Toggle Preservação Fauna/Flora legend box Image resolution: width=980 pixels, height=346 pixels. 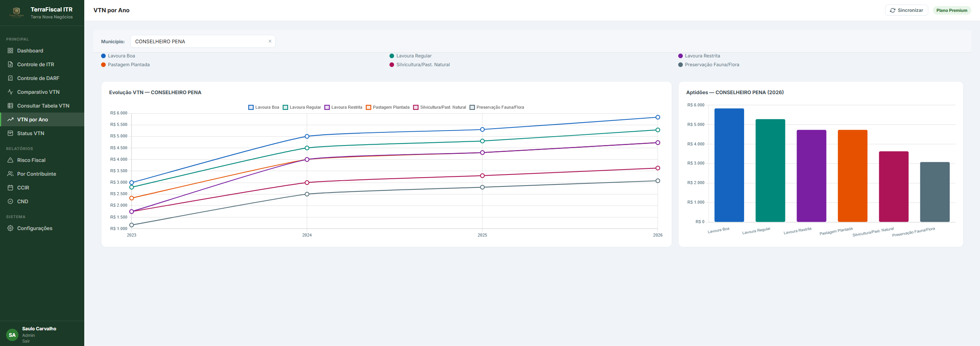pos(497,108)
